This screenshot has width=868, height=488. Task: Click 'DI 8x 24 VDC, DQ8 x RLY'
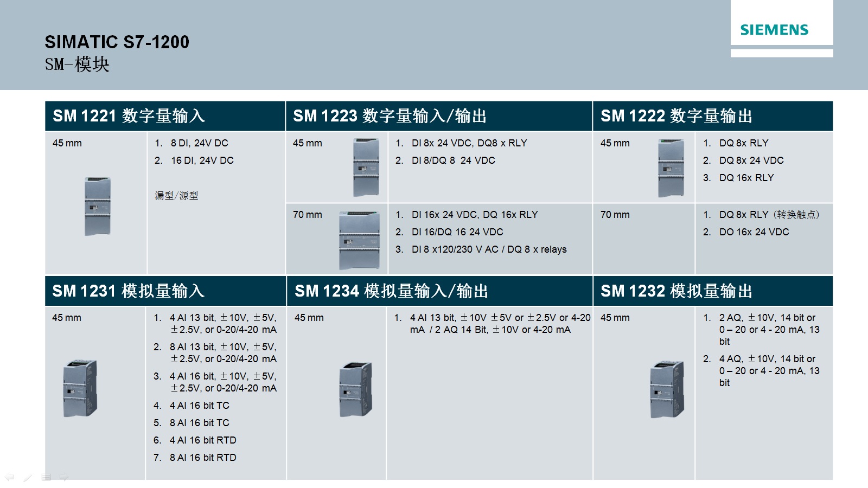coord(469,143)
